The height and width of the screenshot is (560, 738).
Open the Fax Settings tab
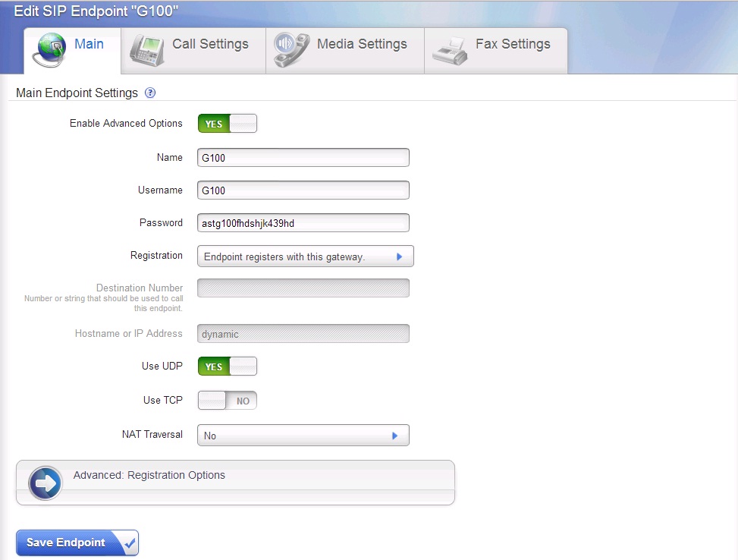(513, 44)
